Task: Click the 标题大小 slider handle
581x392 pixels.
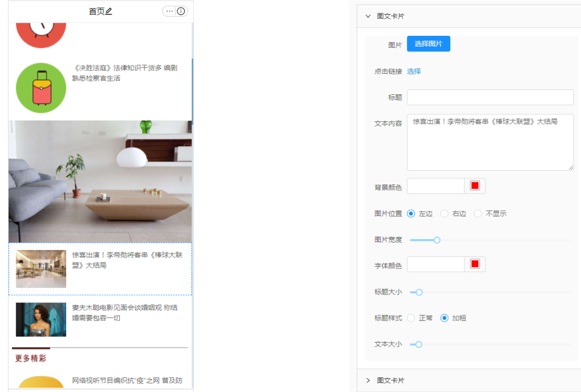Action: [x=419, y=292]
